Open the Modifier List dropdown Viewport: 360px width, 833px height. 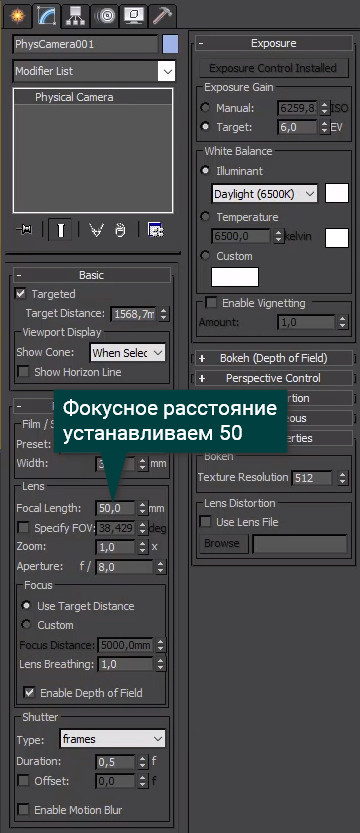[x=94, y=71]
